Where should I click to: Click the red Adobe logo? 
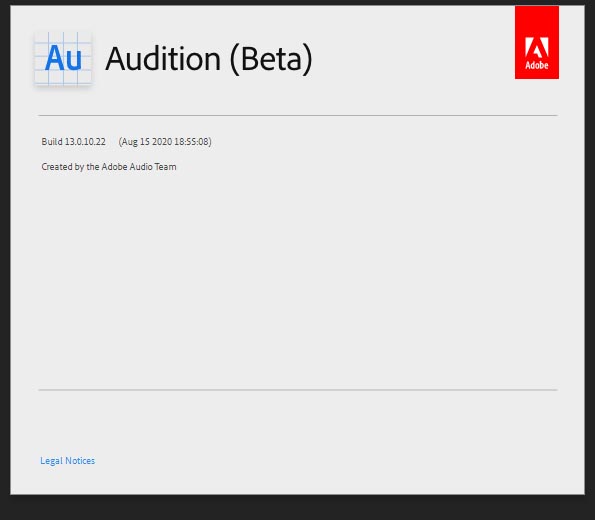pyautogui.click(x=537, y=42)
